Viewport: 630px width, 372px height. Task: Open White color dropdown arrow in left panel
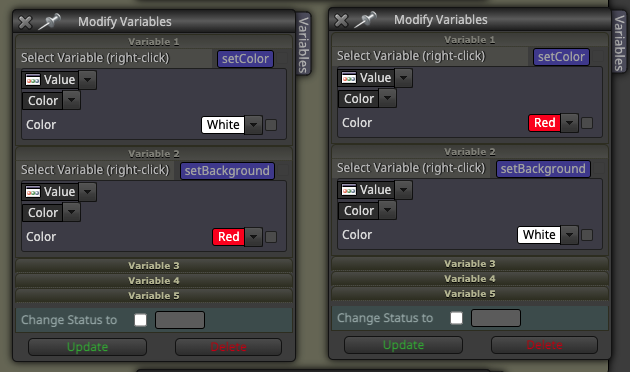254,125
